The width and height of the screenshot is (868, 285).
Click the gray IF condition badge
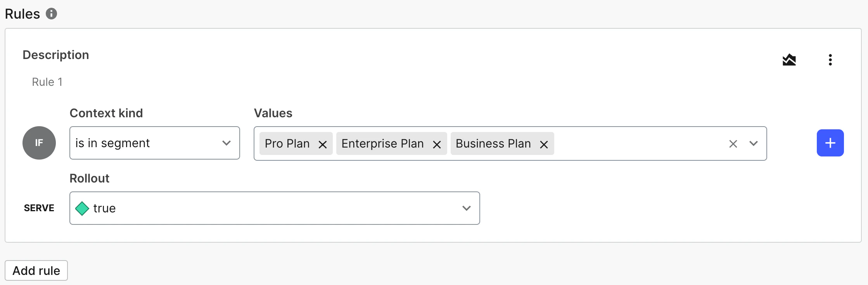(39, 143)
